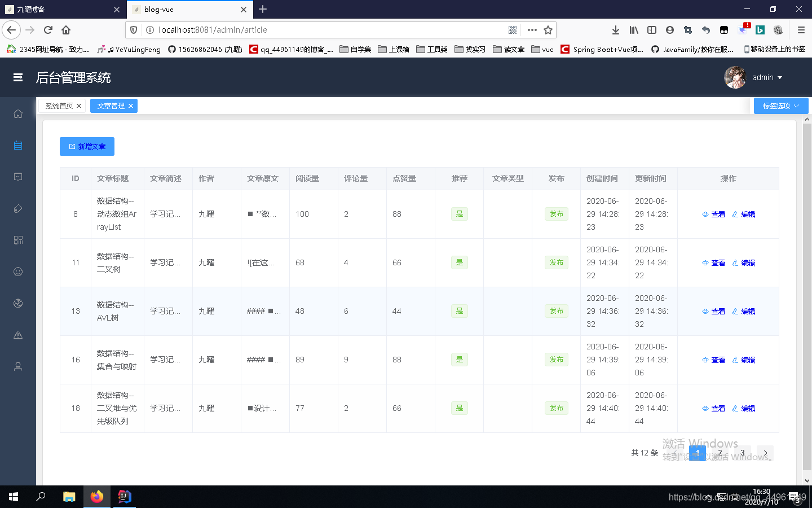Open the home icon in sidebar
Image resolution: width=812 pixels, height=508 pixels.
(x=18, y=114)
